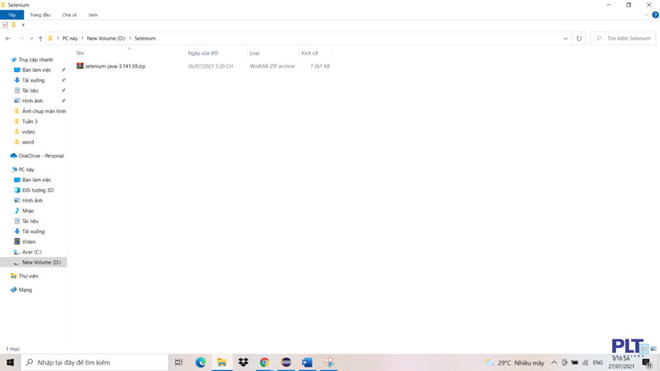Click New Volume (D:) breadcrumb
660x371 pixels.
106,38
